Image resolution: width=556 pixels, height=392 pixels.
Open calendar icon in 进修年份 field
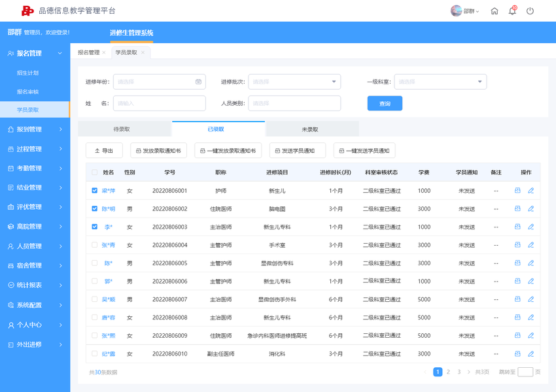tap(198, 82)
